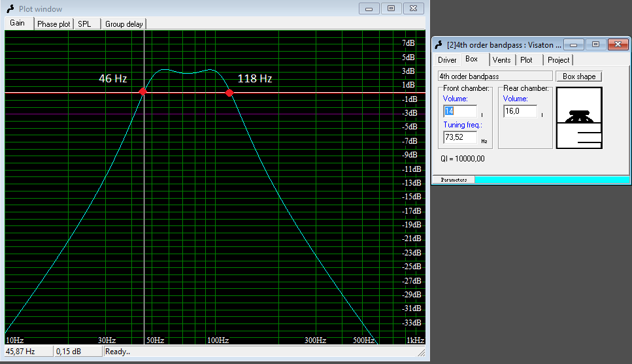The image size is (632, 364).
Task: Close the Plot window
Action: (x=413, y=8)
